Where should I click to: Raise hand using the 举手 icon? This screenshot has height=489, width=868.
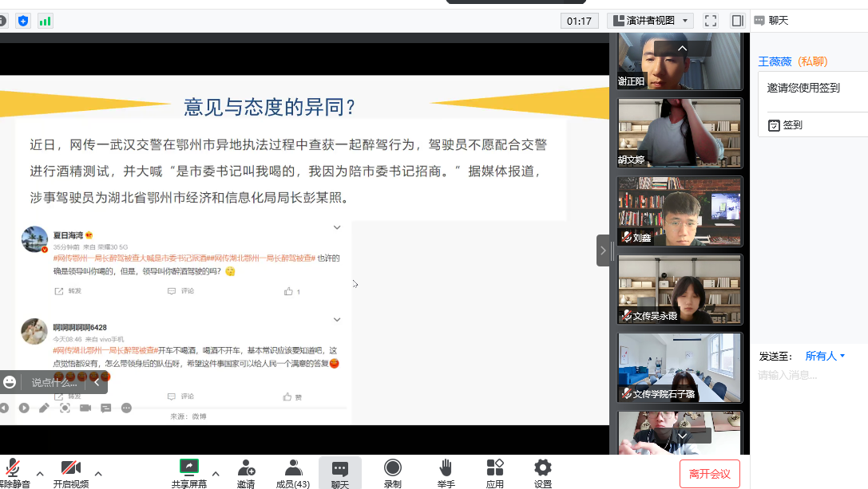click(446, 472)
